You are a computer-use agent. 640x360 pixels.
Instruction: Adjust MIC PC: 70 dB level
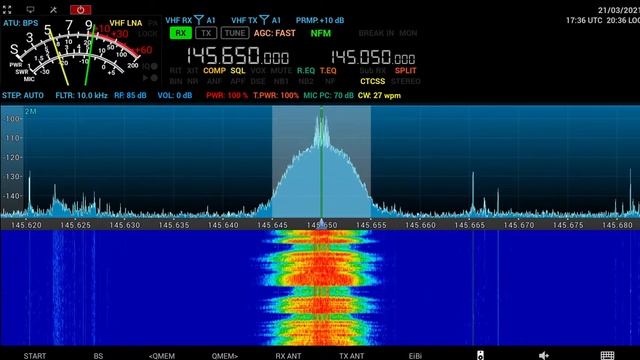pyautogui.click(x=328, y=96)
